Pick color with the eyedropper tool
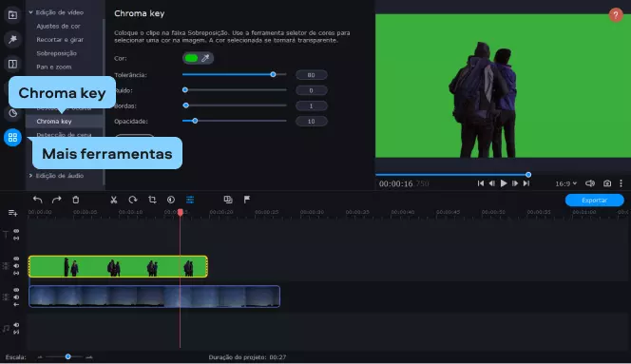Image resolution: width=631 pixels, height=364 pixels. coord(205,58)
